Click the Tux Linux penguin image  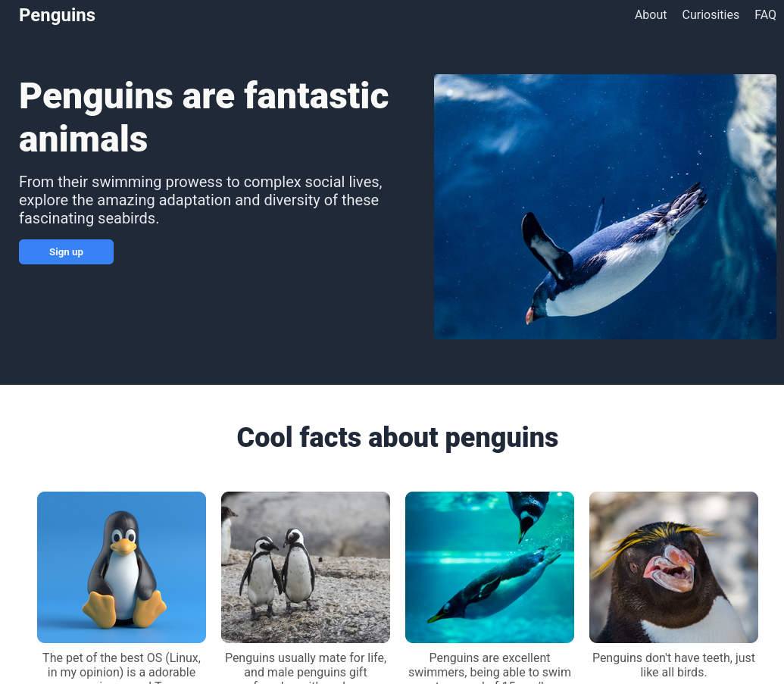[x=121, y=567]
